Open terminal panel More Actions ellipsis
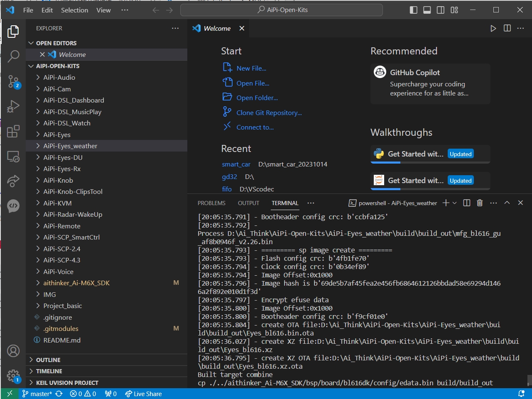This screenshot has height=399, width=532. pos(493,203)
